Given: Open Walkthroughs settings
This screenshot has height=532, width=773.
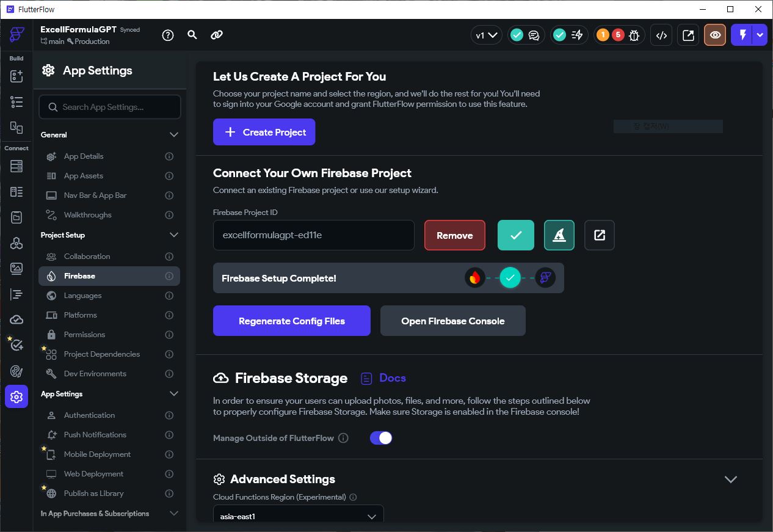Looking at the screenshot, I should 109,215.
